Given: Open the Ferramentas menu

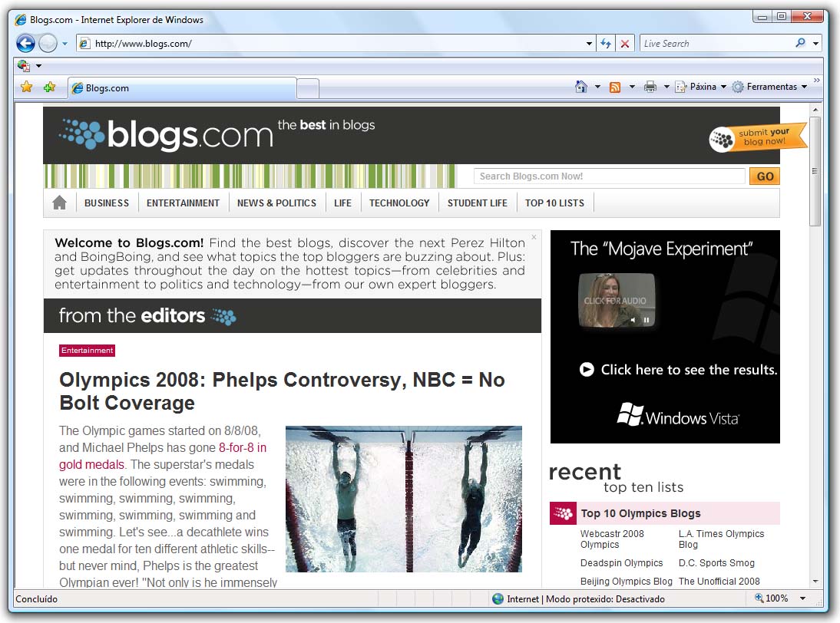Looking at the screenshot, I should pos(770,87).
